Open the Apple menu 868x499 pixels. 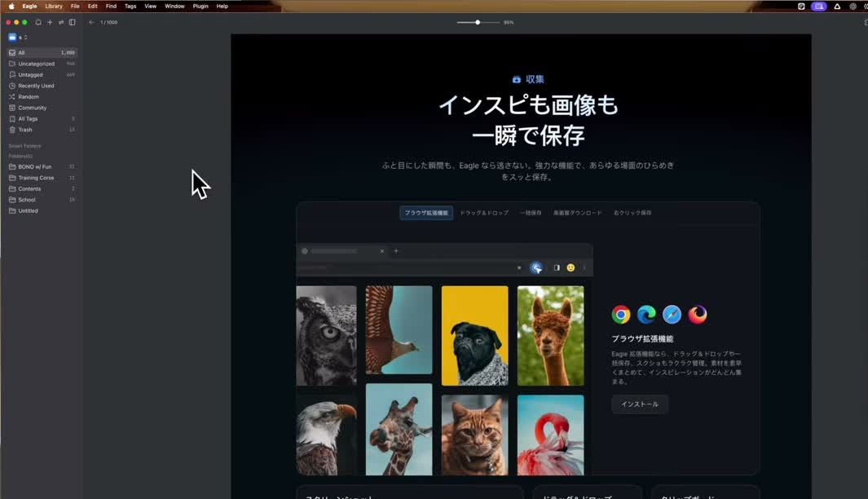(x=11, y=6)
